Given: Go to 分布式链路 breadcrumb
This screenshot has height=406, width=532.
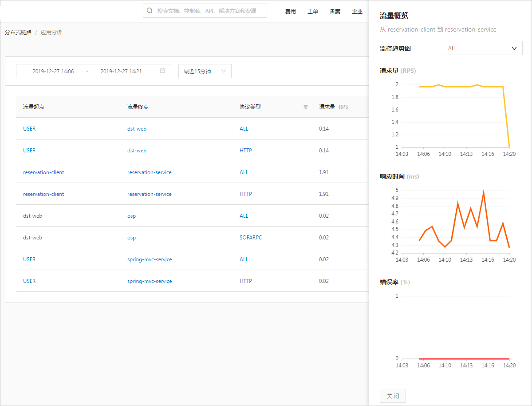Looking at the screenshot, I should (x=18, y=32).
